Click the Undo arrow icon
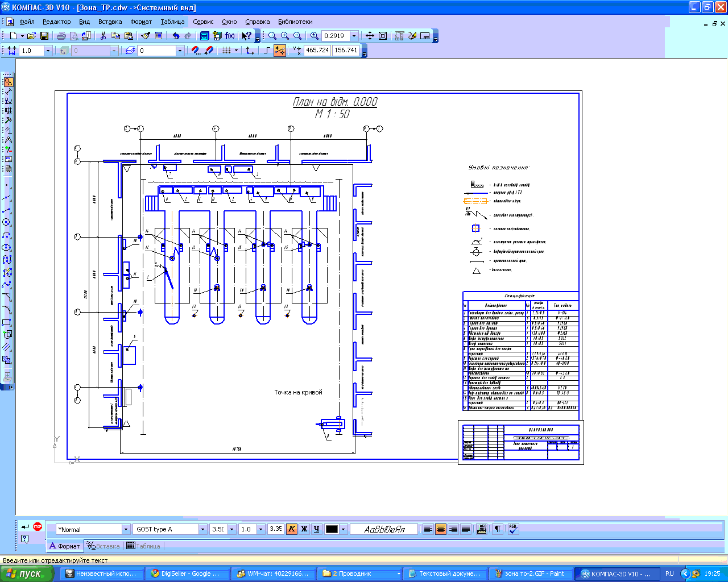 tap(176, 36)
